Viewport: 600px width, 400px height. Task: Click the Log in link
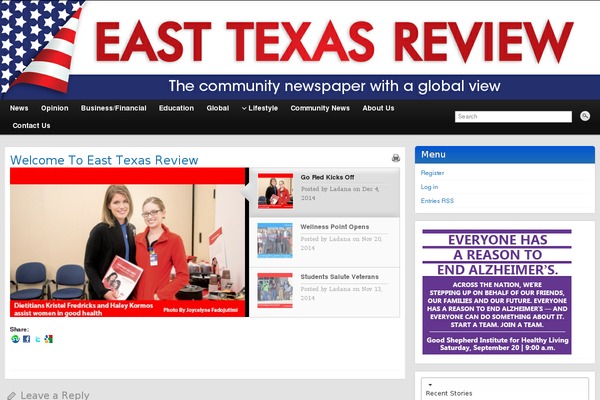point(429,187)
